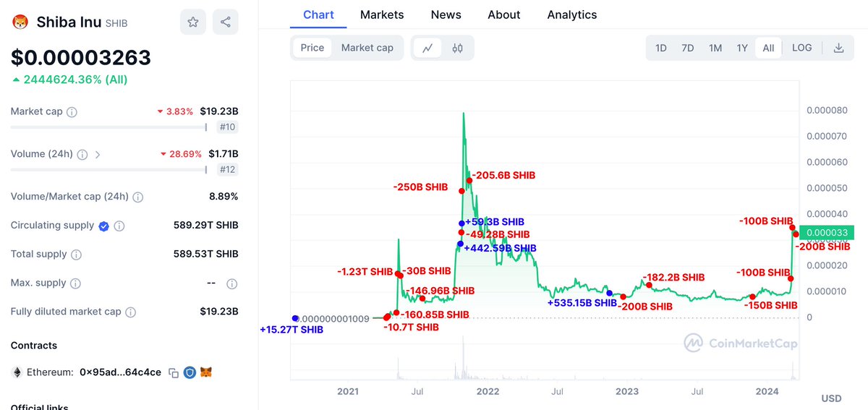Click Ethereum contract address 0x95ad...64c4ce
Image resolution: width=868 pixels, height=410 pixels.
click(121, 372)
